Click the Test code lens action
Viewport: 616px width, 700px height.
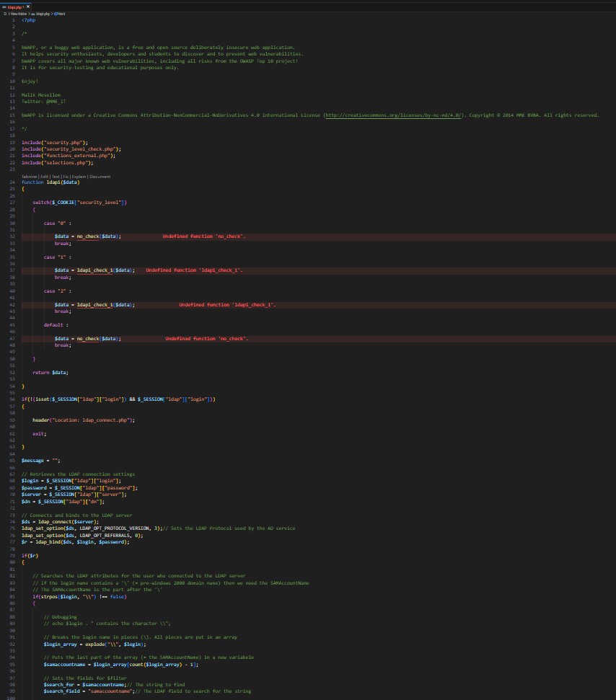pyautogui.click(x=56, y=176)
